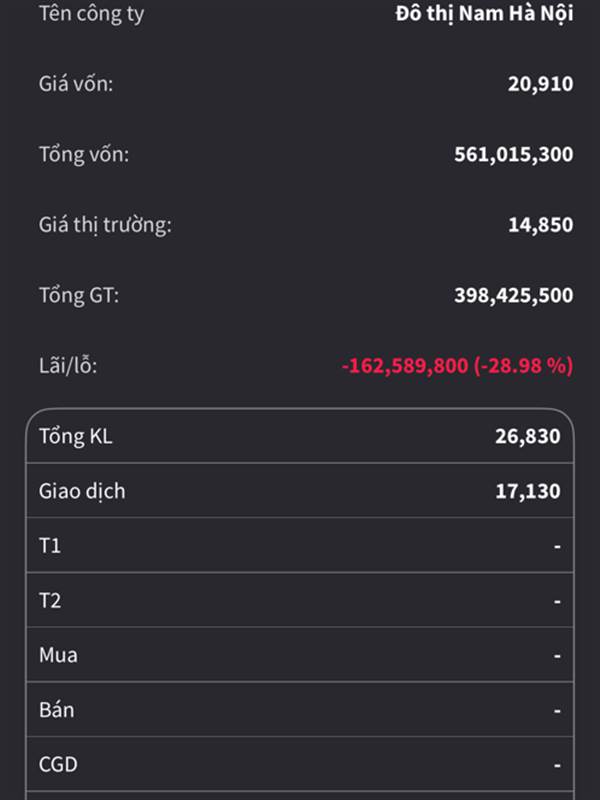Select the Tổng KL row
This screenshot has width=600, height=800.
[300, 436]
